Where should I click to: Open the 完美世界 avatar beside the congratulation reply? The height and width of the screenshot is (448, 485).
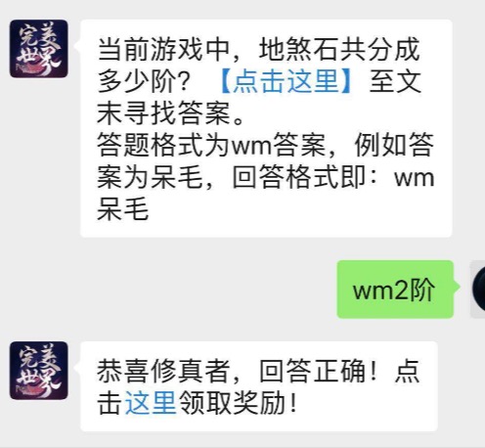click(39, 371)
